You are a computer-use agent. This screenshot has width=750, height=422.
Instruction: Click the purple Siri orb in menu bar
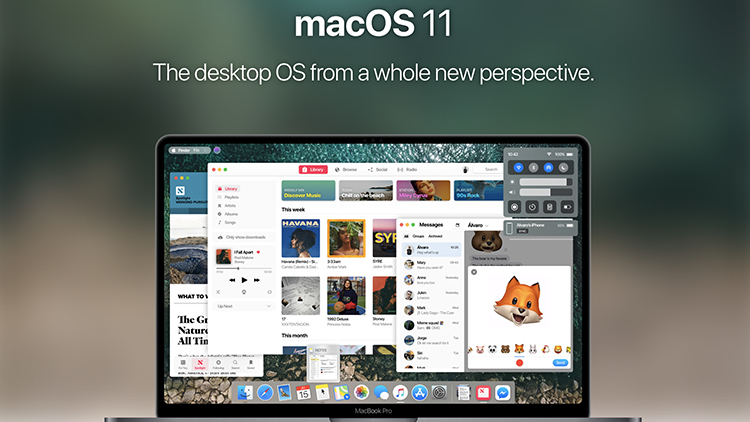(x=217, y=150)
